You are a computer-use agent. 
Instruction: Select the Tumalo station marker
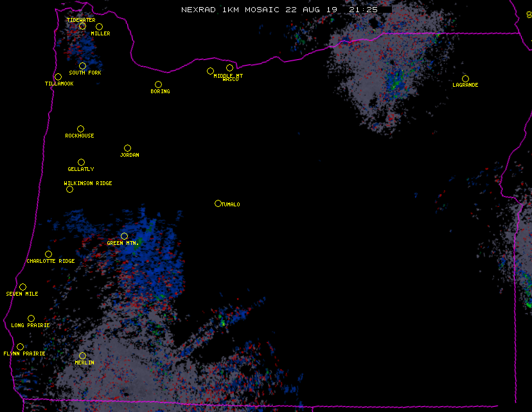point(218,204)
